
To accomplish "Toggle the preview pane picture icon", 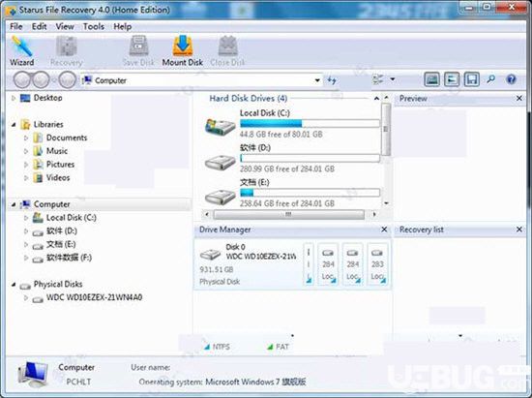I will 432,79.
